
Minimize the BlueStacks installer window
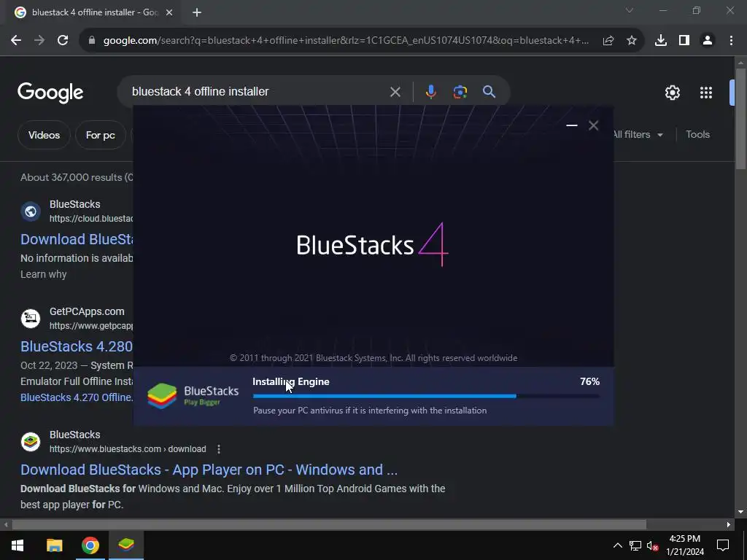[x=572, y=125]
